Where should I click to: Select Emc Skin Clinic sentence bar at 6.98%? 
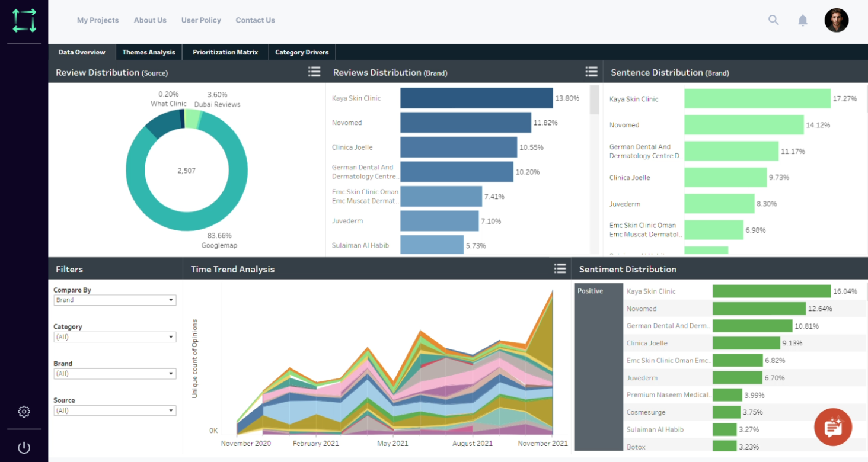713,230
